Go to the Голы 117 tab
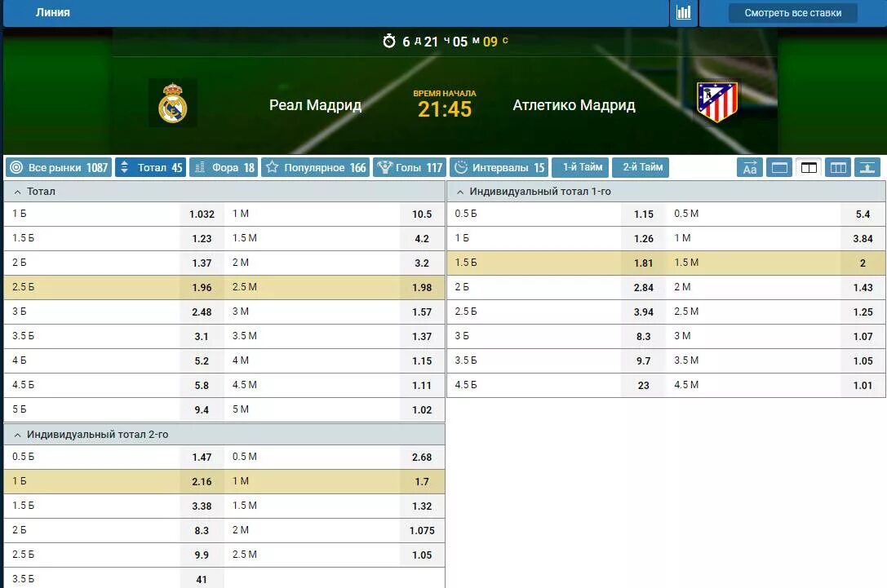Image resolution: width=887 pixels, height=588 pixels. coord(410,167)
